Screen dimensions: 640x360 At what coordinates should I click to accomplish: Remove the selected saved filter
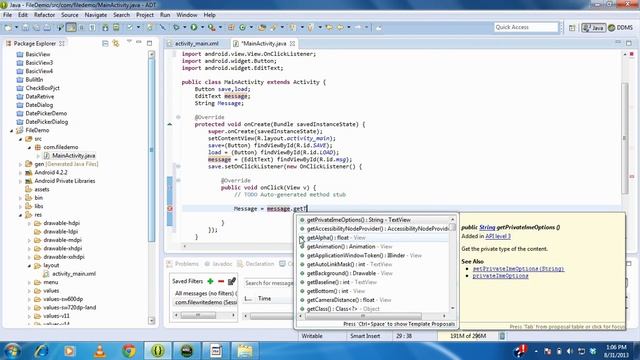coord(221,281)
